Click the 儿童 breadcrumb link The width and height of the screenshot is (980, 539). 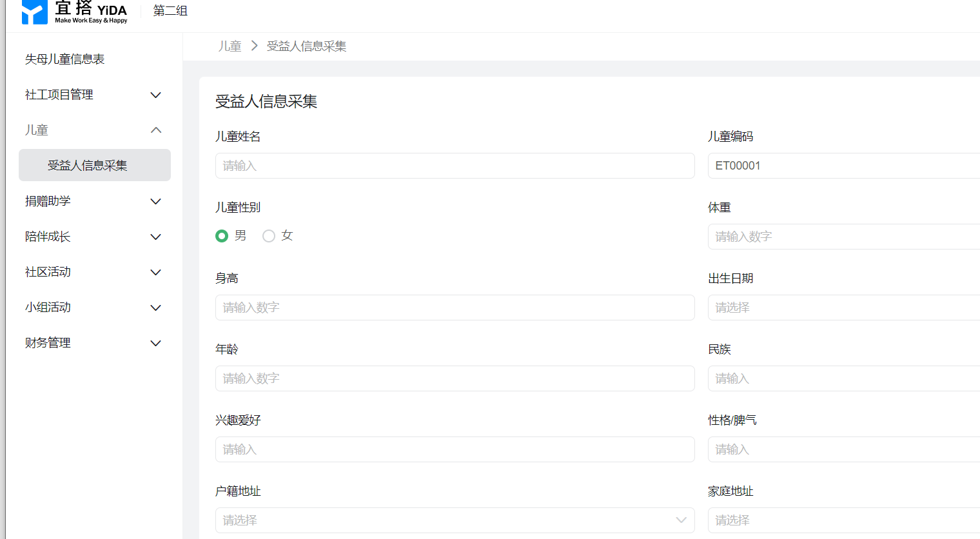[x=230, y=46]
